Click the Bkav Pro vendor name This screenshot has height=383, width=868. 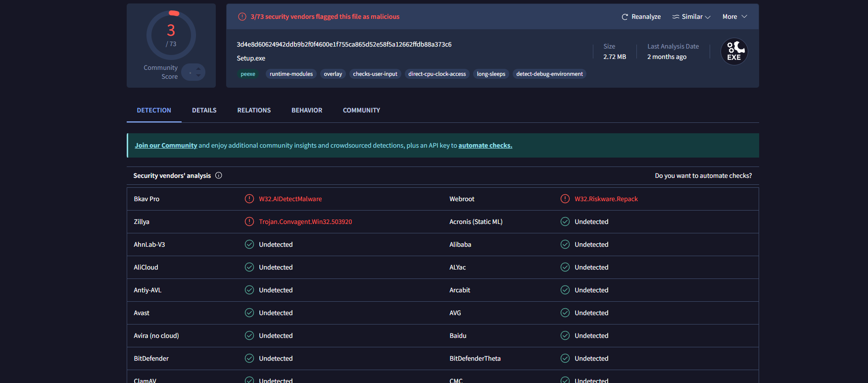pyautogui.click(x=146, y=199)
